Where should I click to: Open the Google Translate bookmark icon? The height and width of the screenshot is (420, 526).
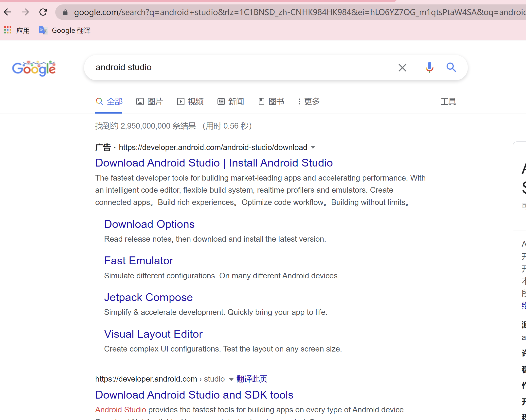point(43,30)
